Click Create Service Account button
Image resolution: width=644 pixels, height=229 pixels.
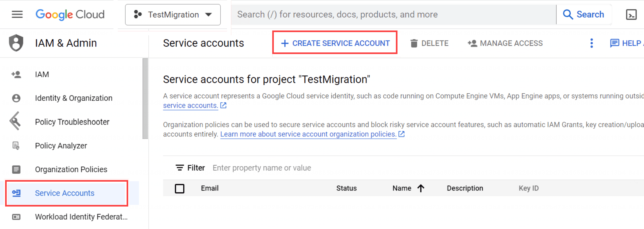[x=335, y=43]
